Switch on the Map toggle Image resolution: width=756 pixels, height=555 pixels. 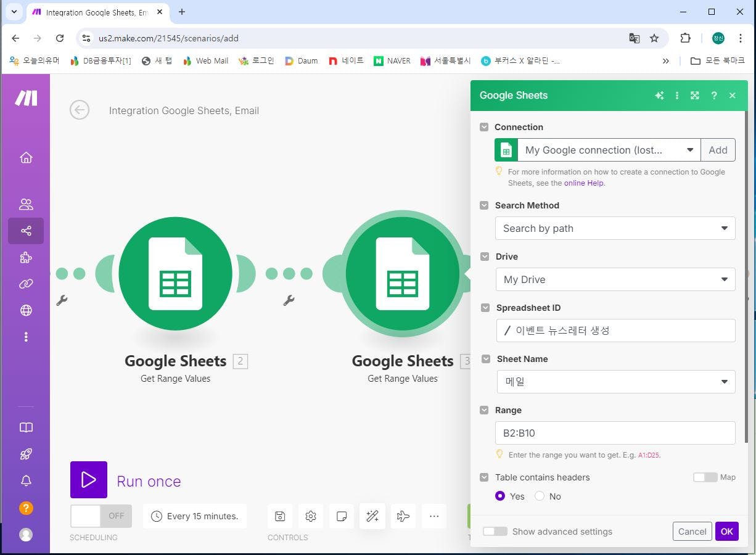[705, 477]
